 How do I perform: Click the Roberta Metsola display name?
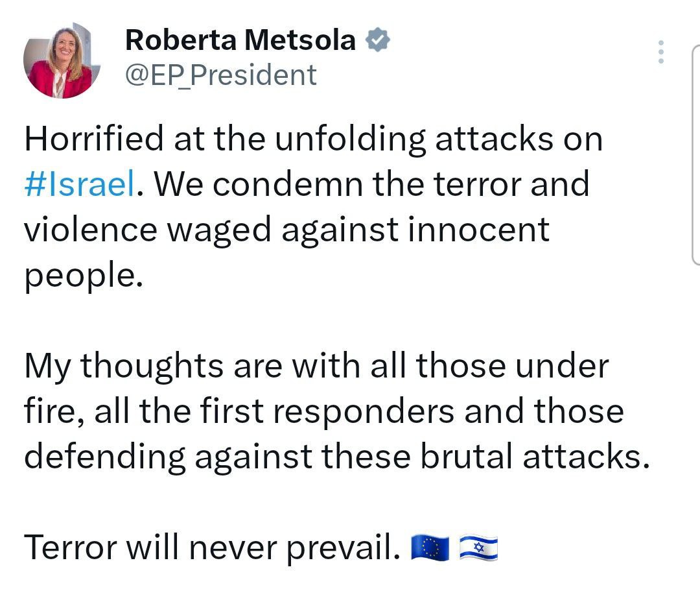[240, 40]
